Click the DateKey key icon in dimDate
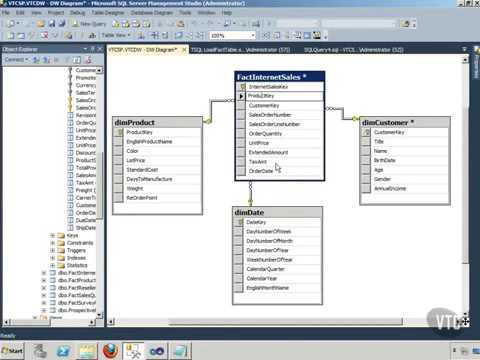 point(239,222)
